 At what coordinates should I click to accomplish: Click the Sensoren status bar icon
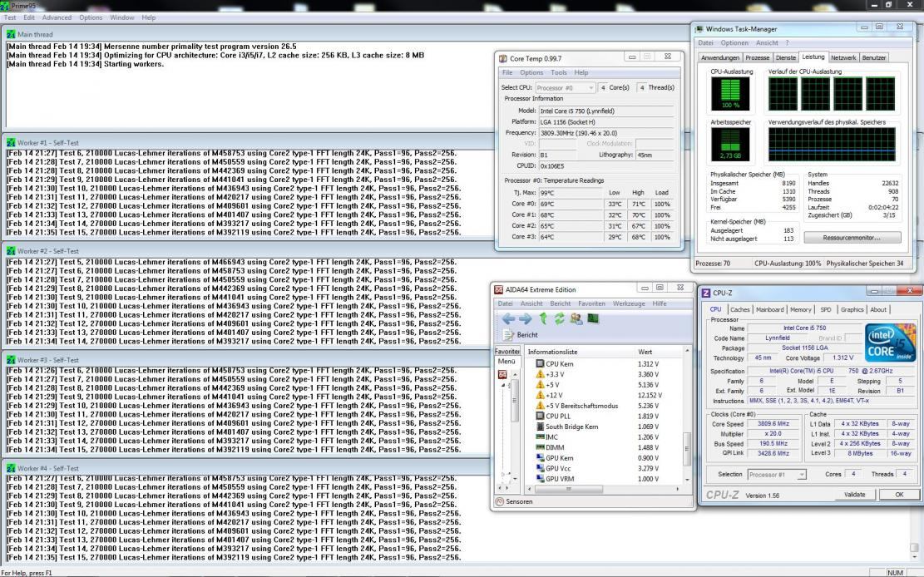click(500, 501)
